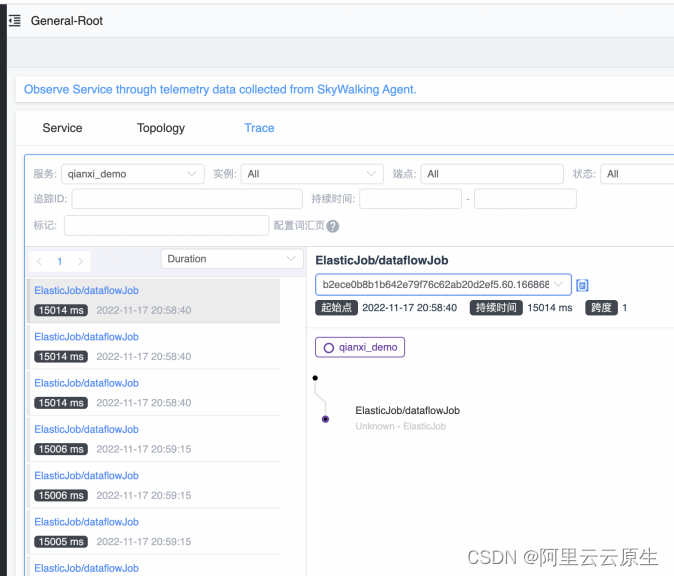Viewport: 674px width, 576px height.
Task: Switch to the Trace tab
Action: [x=259, y=128]
